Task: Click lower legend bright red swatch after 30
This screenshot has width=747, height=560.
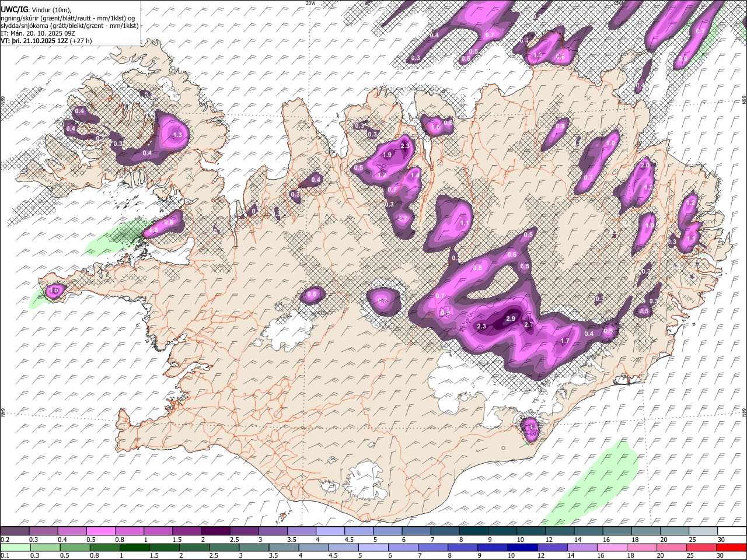Action: pyautogui.click(x=732, y=547)
